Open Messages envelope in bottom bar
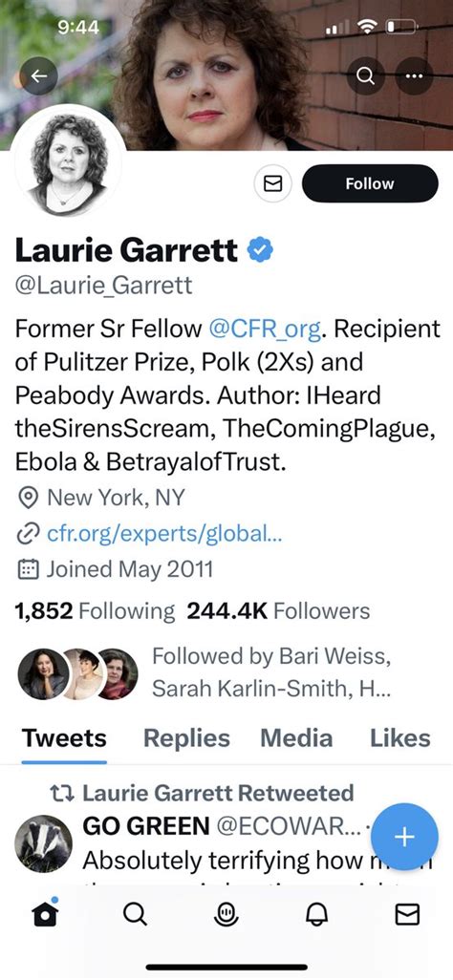The image size is (453, 980). [407, 915]
